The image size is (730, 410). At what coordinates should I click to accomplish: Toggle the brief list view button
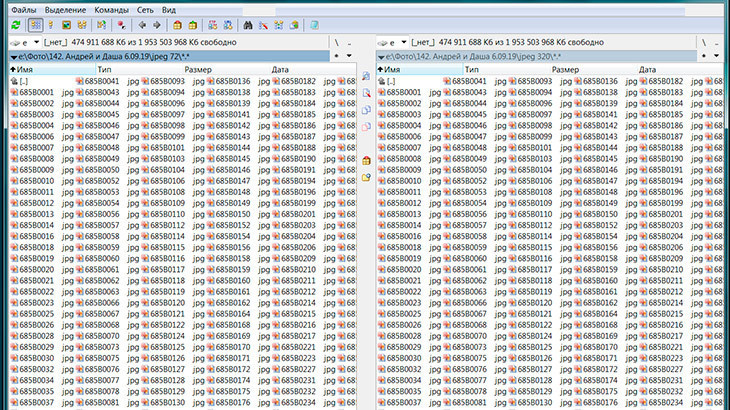tap(35, 24)
